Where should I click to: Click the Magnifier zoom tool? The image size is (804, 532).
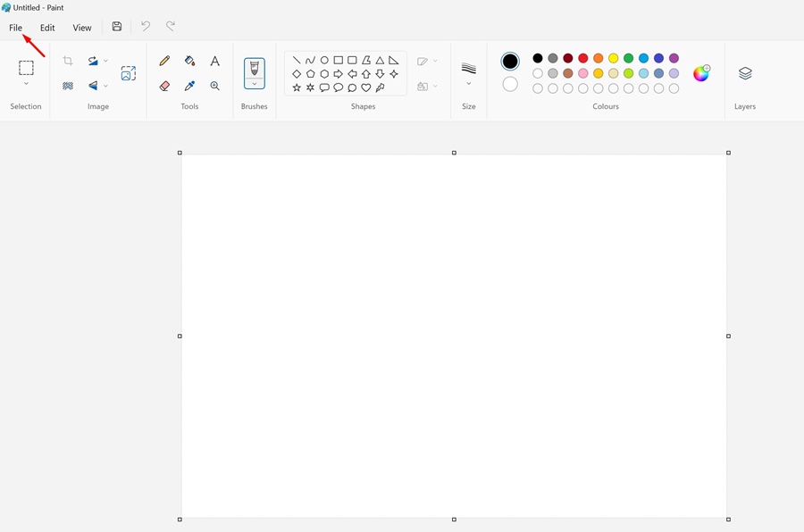click(214, 87)
